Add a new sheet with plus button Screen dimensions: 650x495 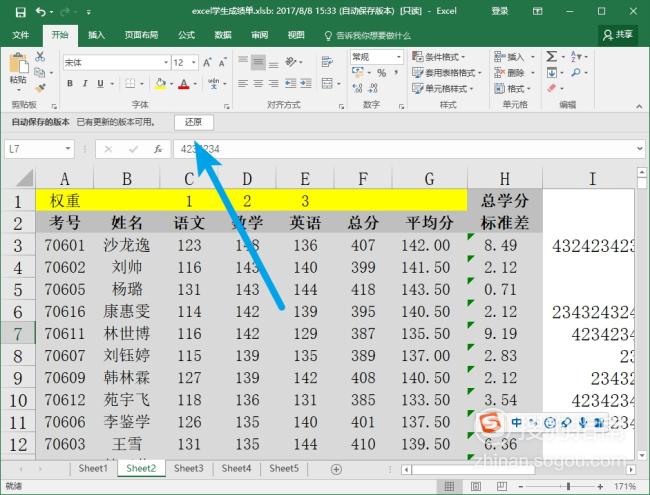(336, 469)
